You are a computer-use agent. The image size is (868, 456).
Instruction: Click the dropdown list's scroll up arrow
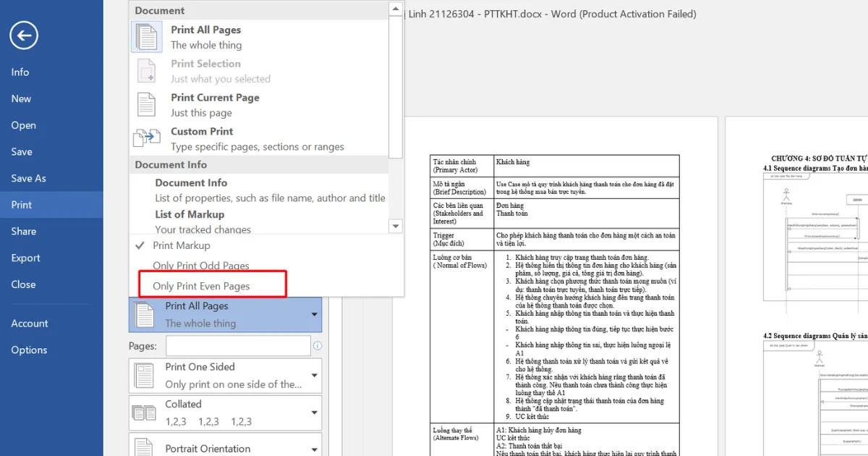tap(396, 9)
